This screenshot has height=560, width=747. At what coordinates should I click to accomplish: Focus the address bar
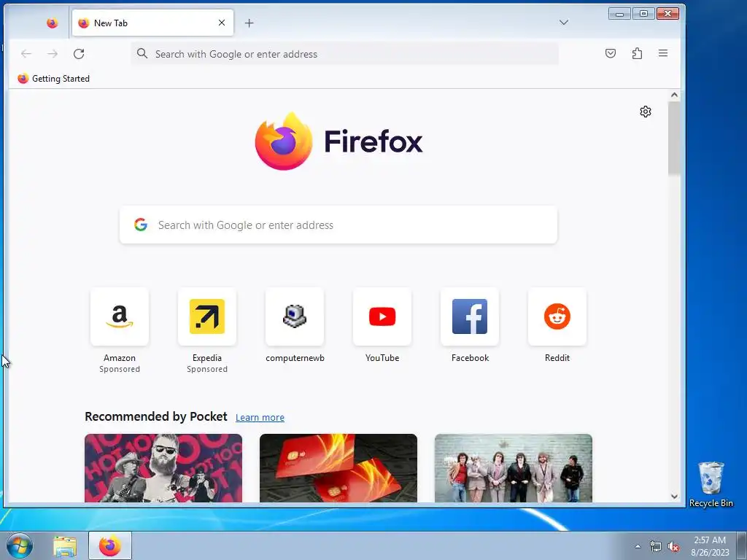pos(345,54)
